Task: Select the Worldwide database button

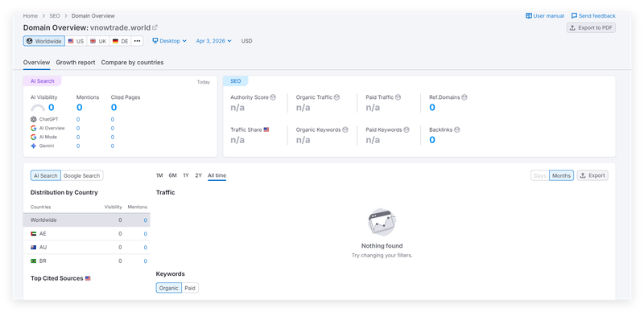Action: click(x=44, y=41)
